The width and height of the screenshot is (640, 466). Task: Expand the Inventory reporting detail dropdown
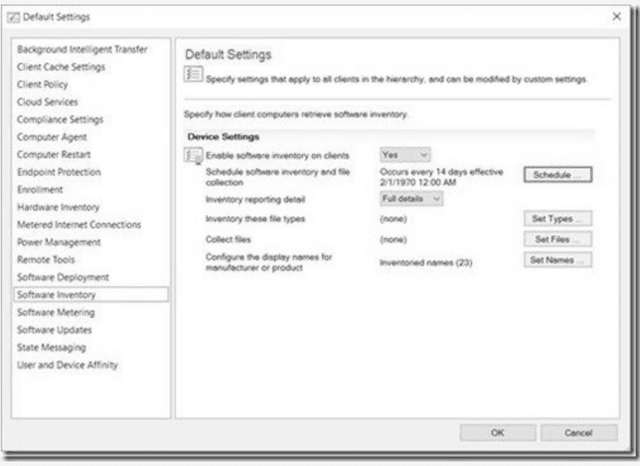[411, 198]
